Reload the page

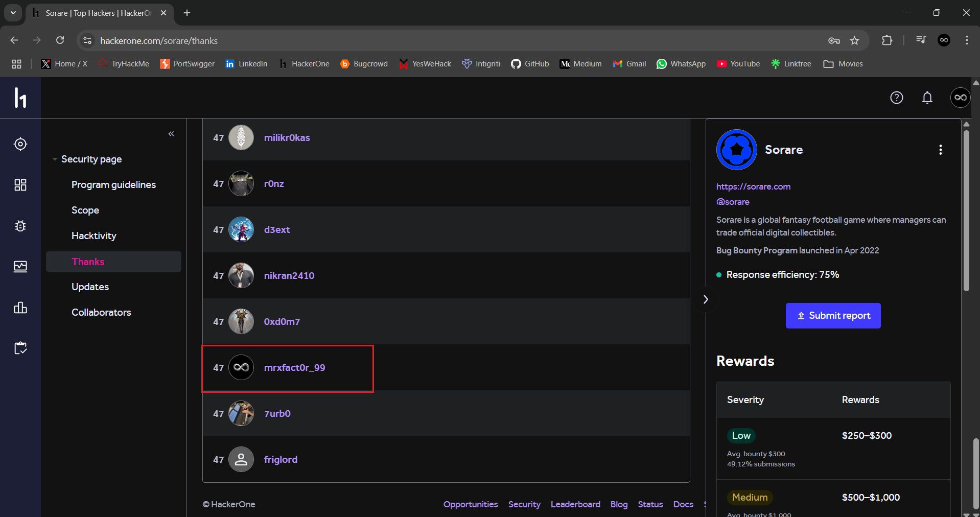pos(60,40)
